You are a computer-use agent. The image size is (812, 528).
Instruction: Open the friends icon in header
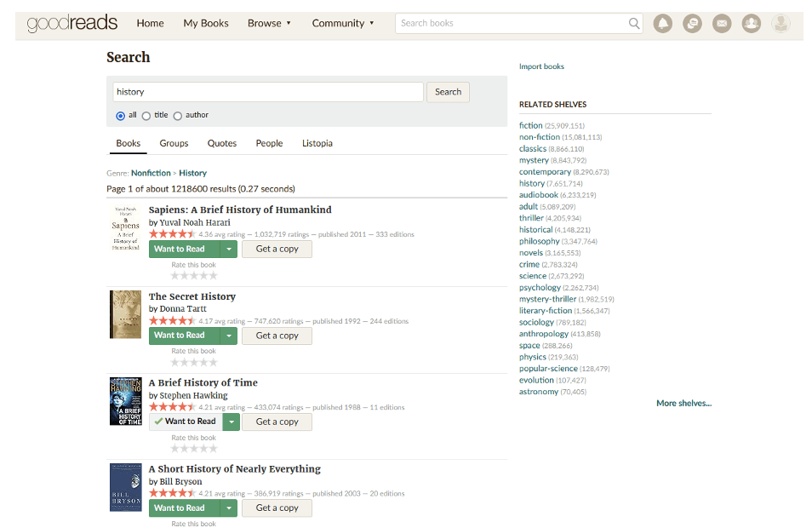pos(751,23)
